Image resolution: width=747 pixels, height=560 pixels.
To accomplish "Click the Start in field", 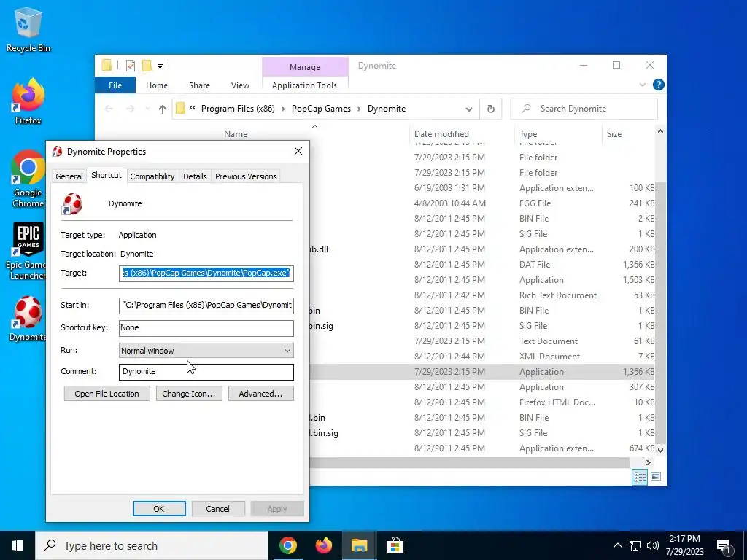I will (206, 306).
